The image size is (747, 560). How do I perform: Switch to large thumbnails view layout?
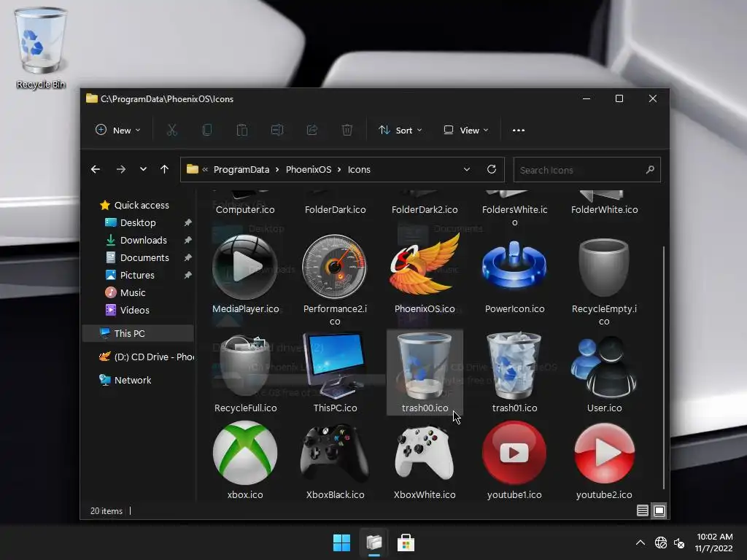[x=659, y=510]
